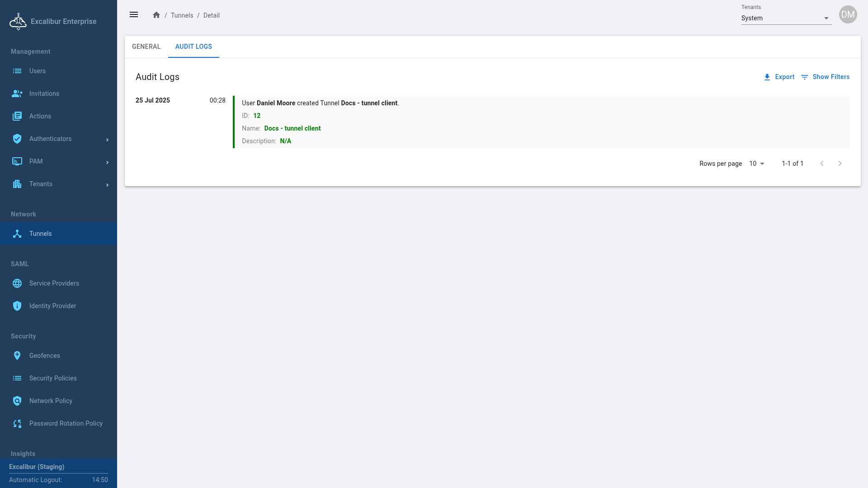
Task: Expand the PAM submenu arrow
Action: click(107, 162)
